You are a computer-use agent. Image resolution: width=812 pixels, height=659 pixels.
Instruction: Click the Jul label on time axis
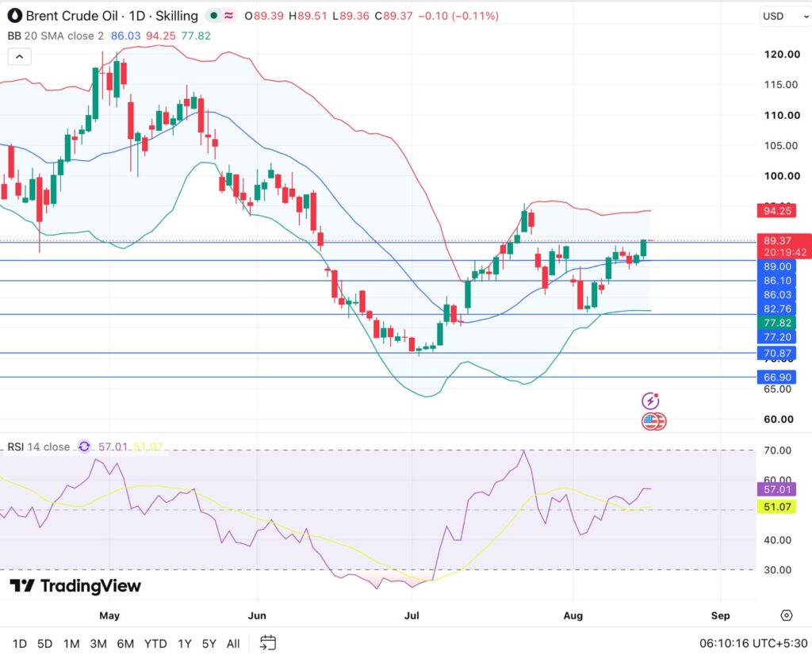tap(412, 615)
